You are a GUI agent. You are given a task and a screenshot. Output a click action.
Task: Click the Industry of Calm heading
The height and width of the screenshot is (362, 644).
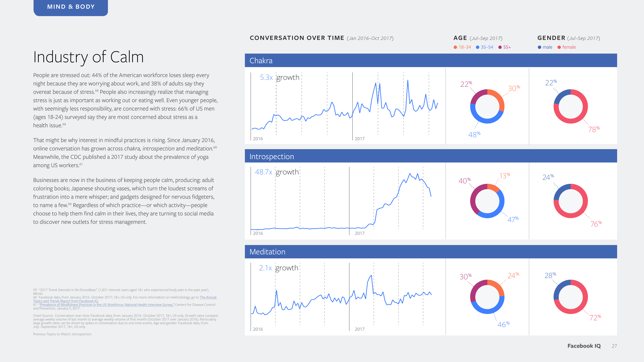[x=89, y=57]
